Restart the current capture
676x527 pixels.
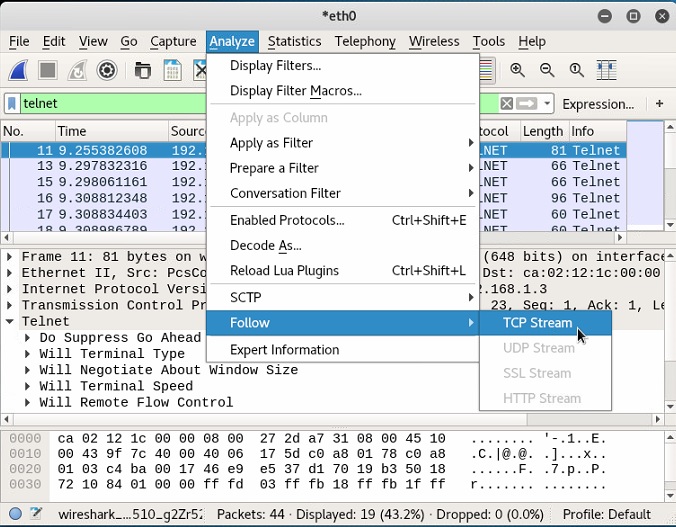point(78,70)
